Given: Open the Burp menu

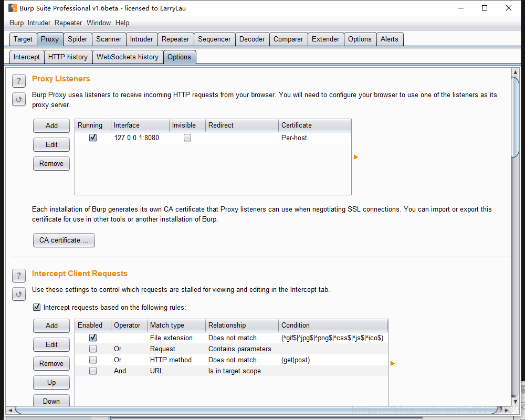Looking at the screenshot, I should tap(16, 23).
